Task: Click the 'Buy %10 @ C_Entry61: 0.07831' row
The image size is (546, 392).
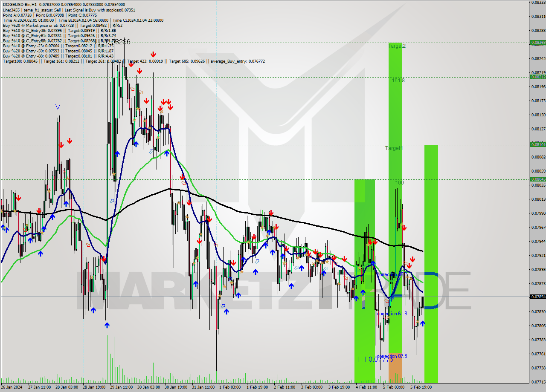Action: (59, 36)
